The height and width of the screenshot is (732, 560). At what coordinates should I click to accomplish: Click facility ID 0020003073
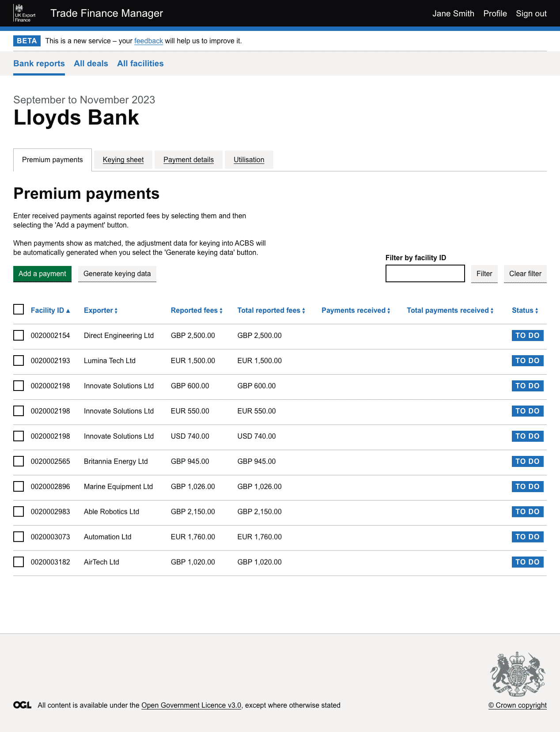tap(50, 537)
